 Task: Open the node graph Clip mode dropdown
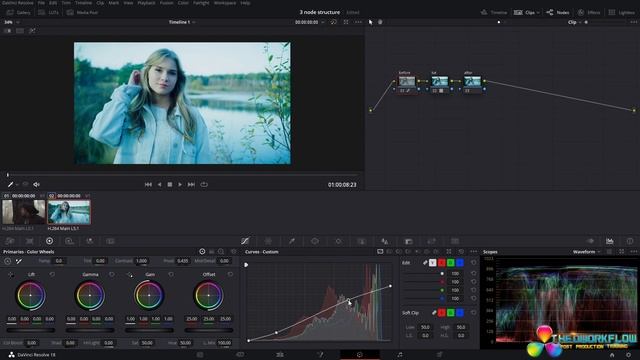tap(574, 22)
